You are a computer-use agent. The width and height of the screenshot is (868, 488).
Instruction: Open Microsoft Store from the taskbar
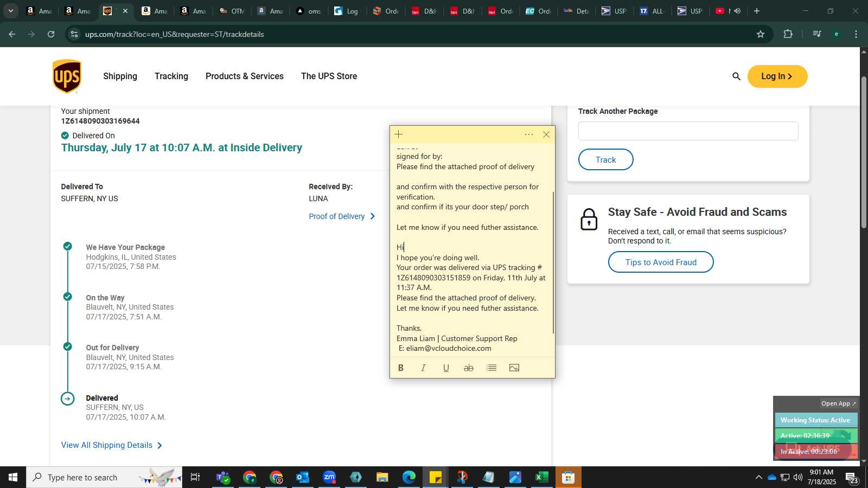[x=568, y=477]
